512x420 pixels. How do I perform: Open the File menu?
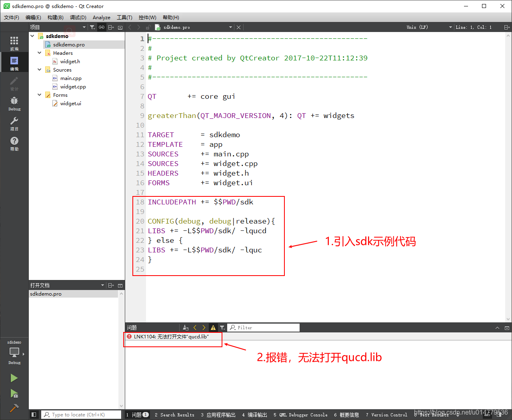click(12, 17)
